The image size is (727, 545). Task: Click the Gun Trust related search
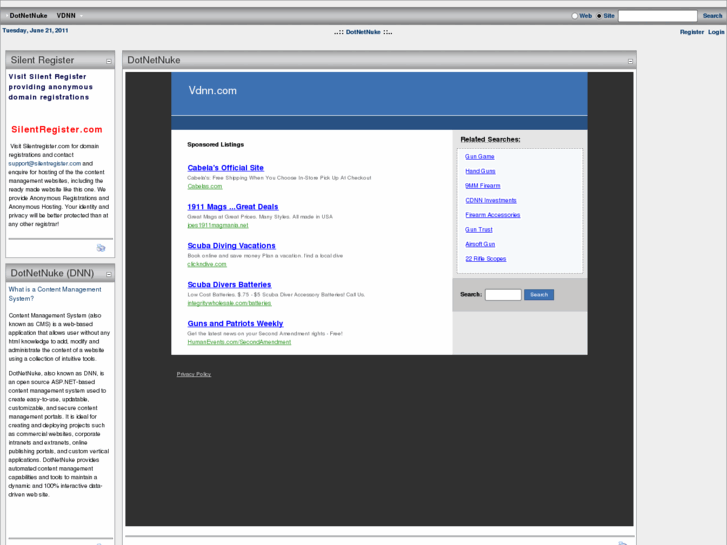click(x=478, y=230)
